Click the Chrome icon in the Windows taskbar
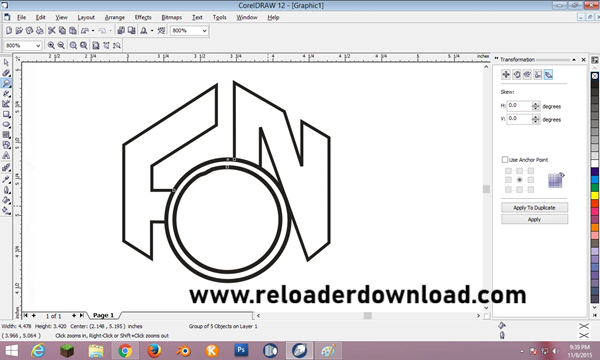Screen dimensions: 600x360 [125, 350]
